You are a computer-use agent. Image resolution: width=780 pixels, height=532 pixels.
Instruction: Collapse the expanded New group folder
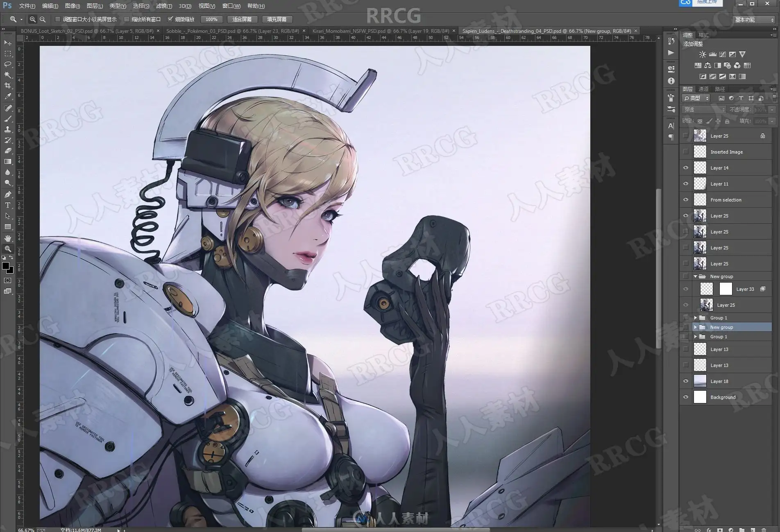pyautogui.click(x=695, y=276)
